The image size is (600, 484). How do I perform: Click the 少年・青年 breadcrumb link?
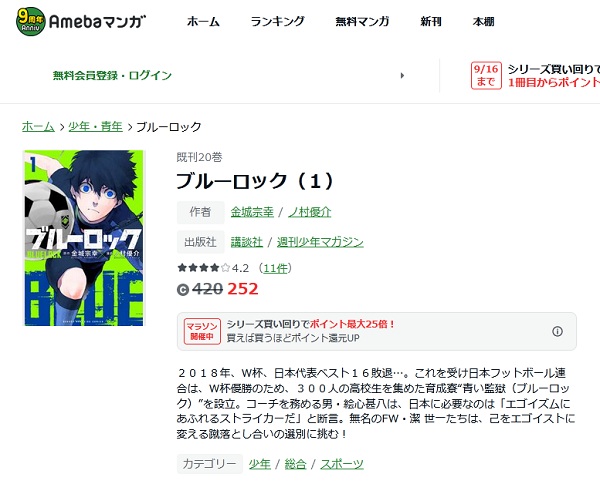[95, 127]
